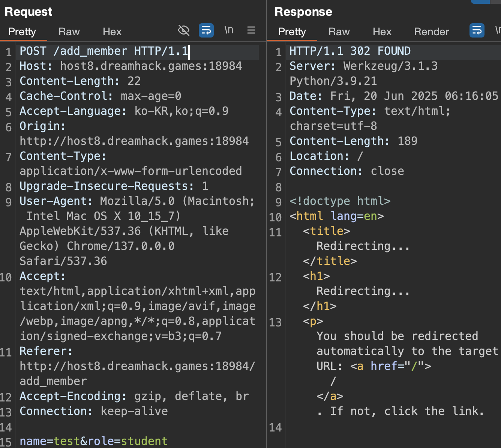Switch to the Pretty tab in Request
Viewport: 501px width, 448px height.
coord(22,32)
